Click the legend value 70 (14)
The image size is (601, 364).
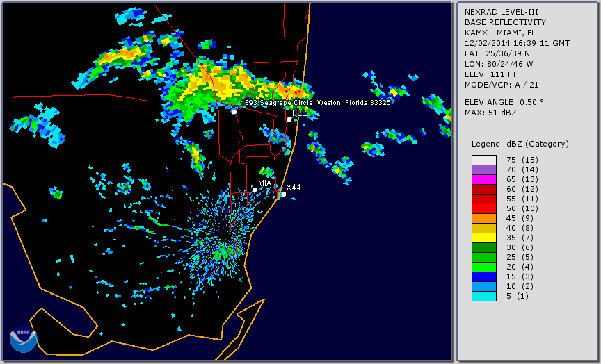(x=522, y=169)
